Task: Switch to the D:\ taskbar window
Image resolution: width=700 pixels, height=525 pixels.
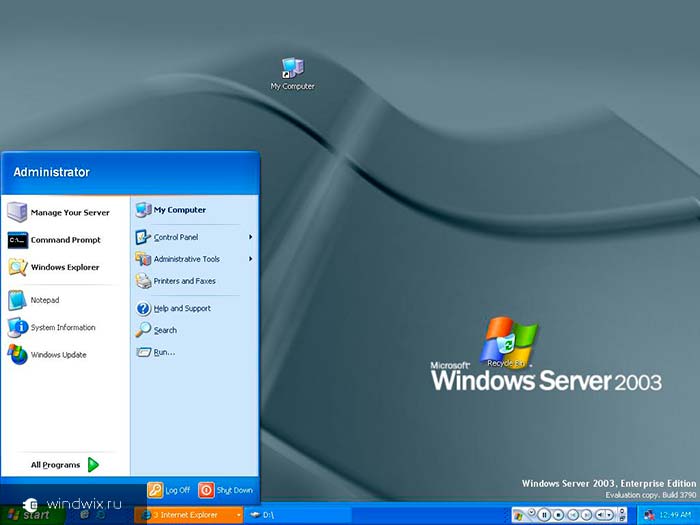Action: tap(298, 515)
